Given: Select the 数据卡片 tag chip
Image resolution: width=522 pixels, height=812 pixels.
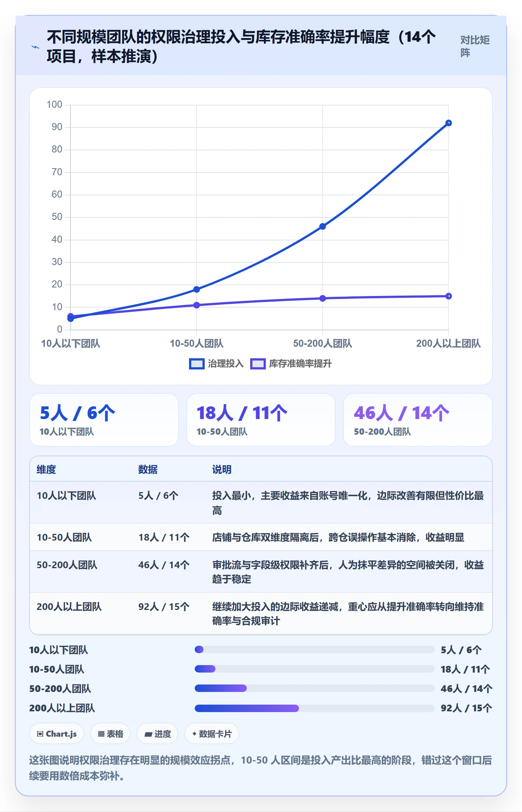Looking at the screenshot, I should point(212,734).
